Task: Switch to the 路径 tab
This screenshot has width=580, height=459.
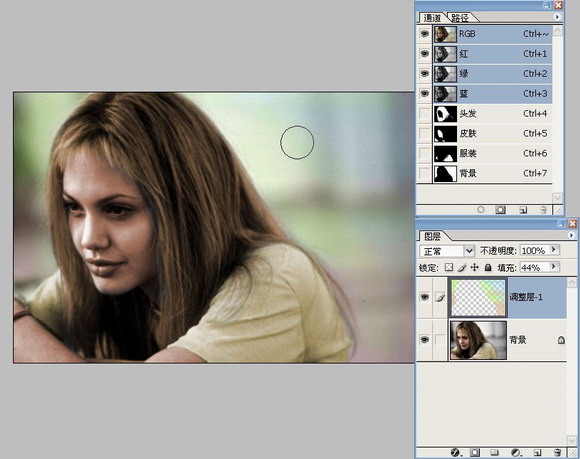Action: [x=461, y=17]
